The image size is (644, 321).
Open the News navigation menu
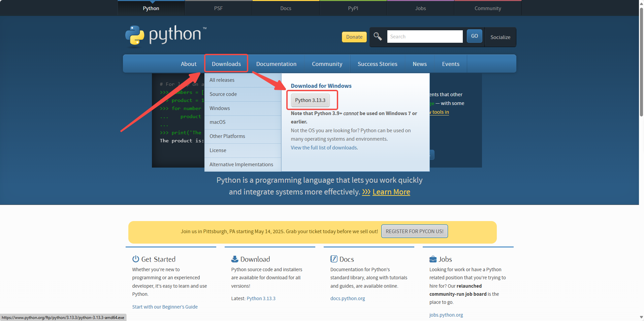click(x=420, y=64)
